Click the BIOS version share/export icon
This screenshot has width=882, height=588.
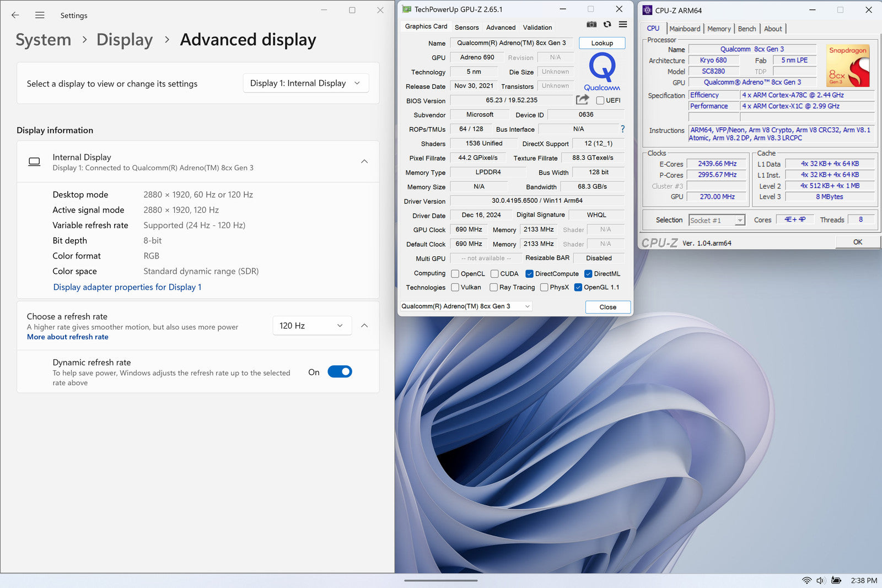[x=582, y=100]
